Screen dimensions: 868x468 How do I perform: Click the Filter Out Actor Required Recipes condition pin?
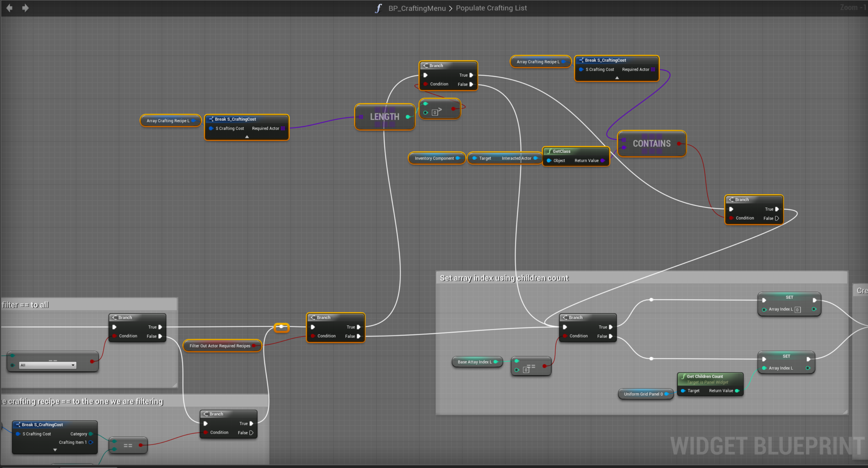click(x=254, y=346)
